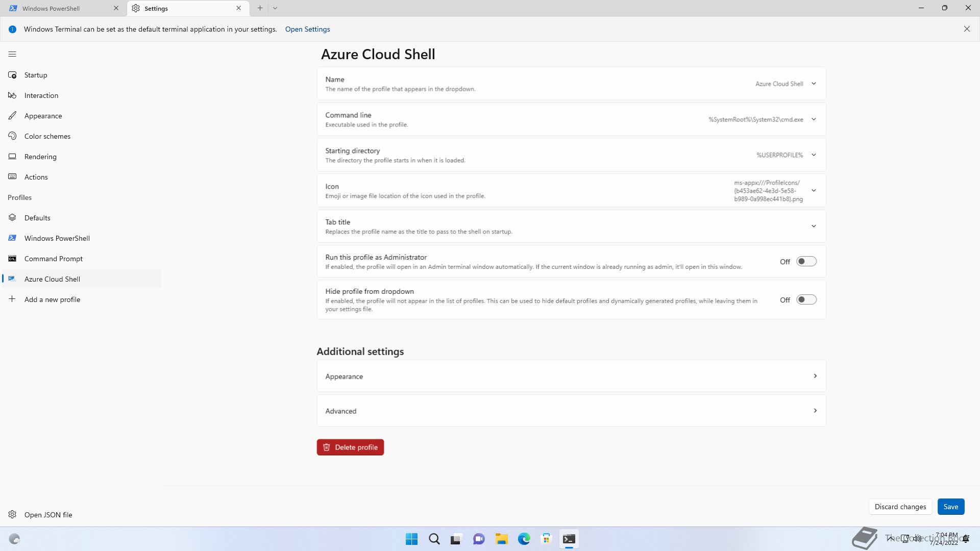The width and height of the screenshot is (980, 551).
Task: Open the hamburger navigation menu
Action: [x=12, y=54]
